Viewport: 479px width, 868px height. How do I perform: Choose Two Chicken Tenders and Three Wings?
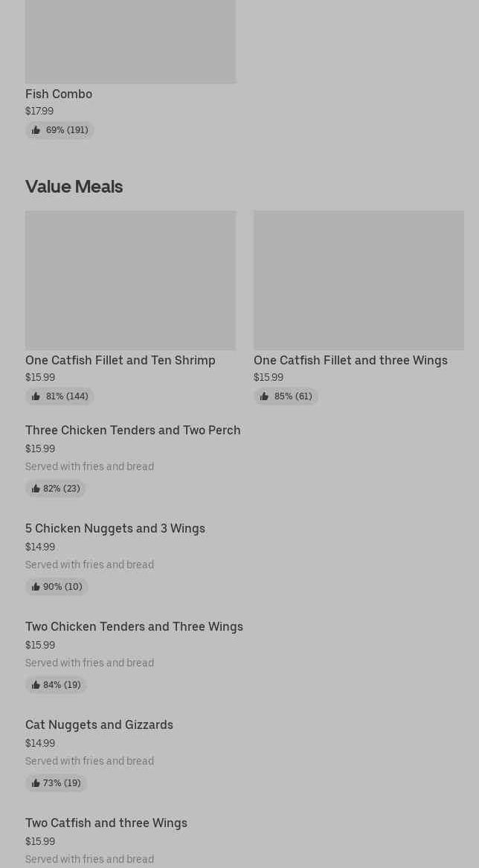click(x=134, y=626)
